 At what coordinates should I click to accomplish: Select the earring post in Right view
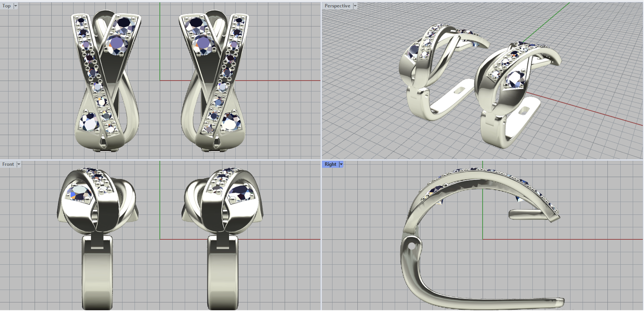pyautogui.click(x=527, y=214)
